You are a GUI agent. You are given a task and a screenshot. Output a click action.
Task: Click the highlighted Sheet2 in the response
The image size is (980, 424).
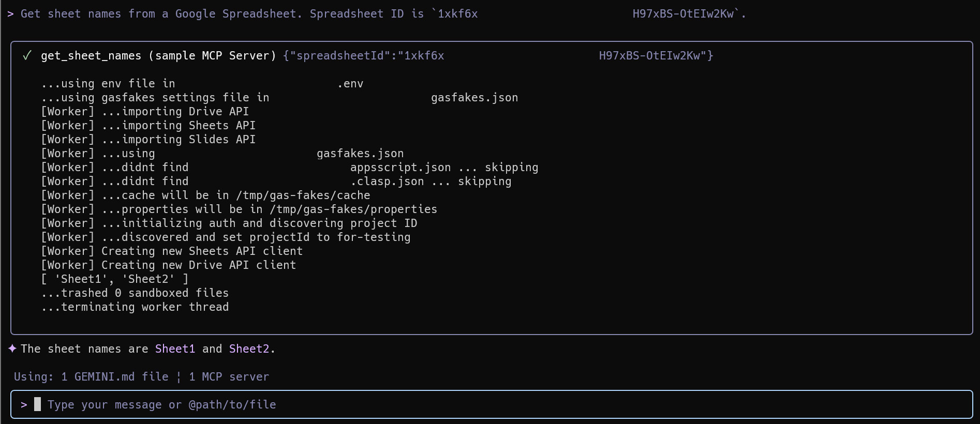click(x=249, y=349)
